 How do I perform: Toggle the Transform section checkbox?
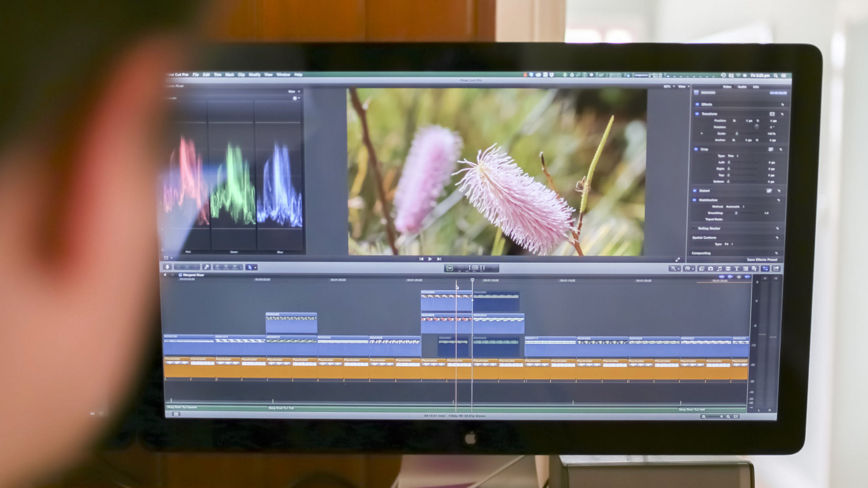(697, 114)
